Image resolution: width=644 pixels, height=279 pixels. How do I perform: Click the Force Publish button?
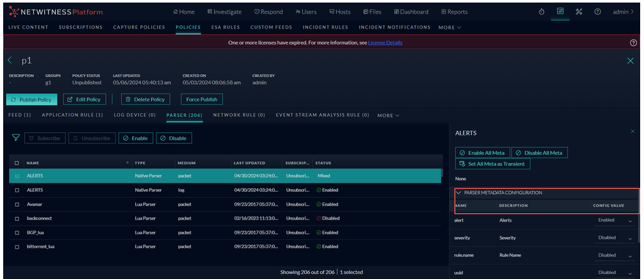click(202, 99)
